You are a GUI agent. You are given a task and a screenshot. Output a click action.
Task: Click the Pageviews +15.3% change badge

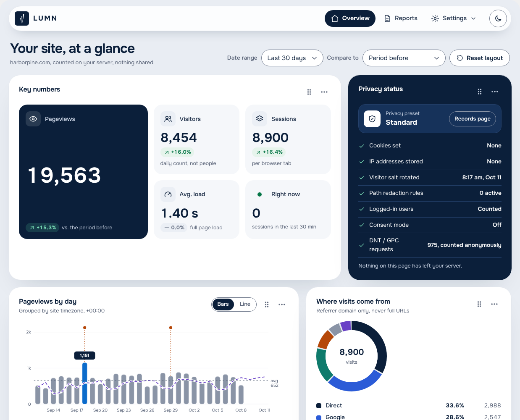42,228
